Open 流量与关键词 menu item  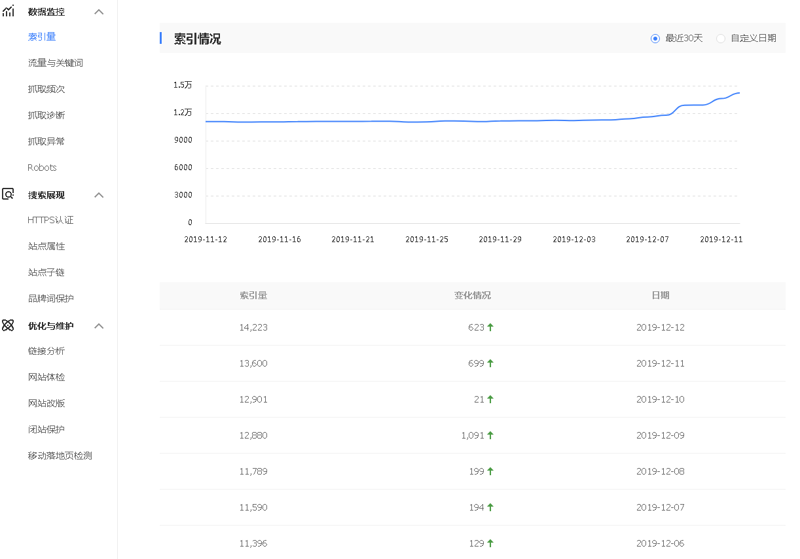click(x=56, y=63)
